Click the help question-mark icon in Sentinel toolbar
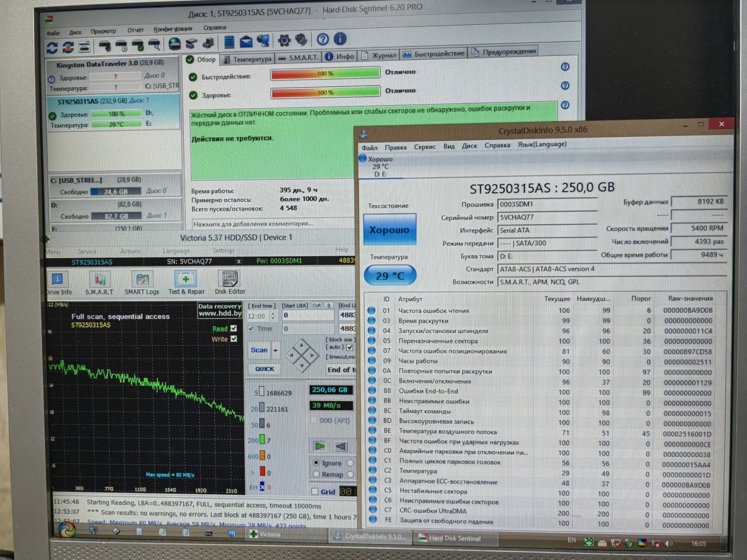Viewport: 747px width, 560px height. [322, 39]
